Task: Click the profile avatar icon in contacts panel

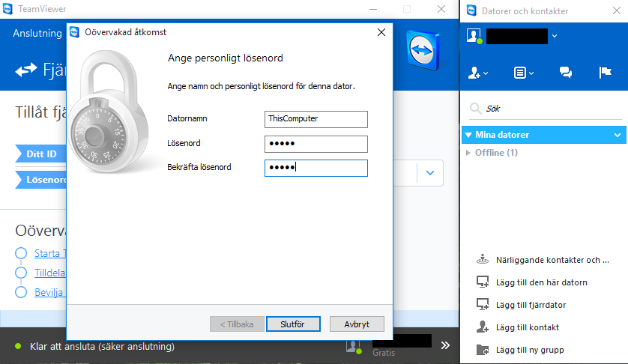Action: click(474, 36)
